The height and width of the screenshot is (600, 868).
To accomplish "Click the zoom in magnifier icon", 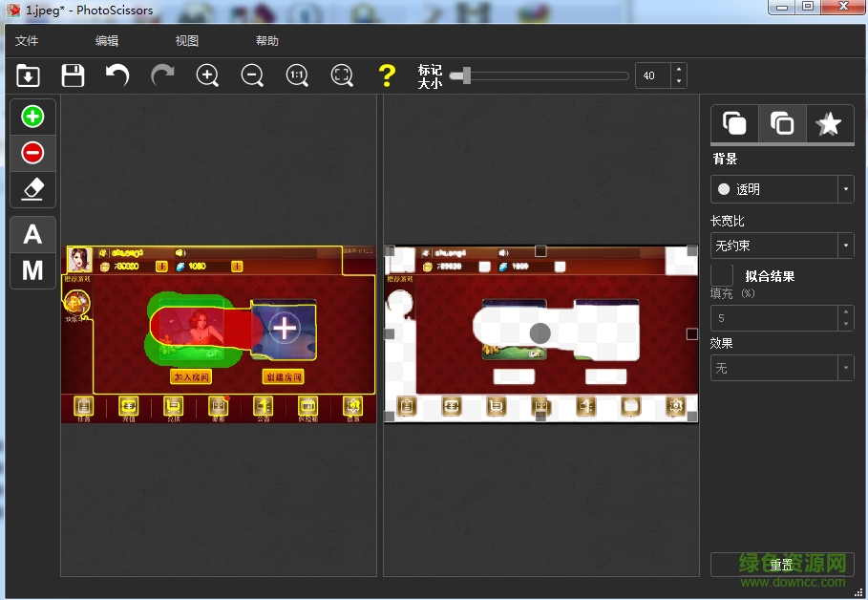I will point(207,75).
